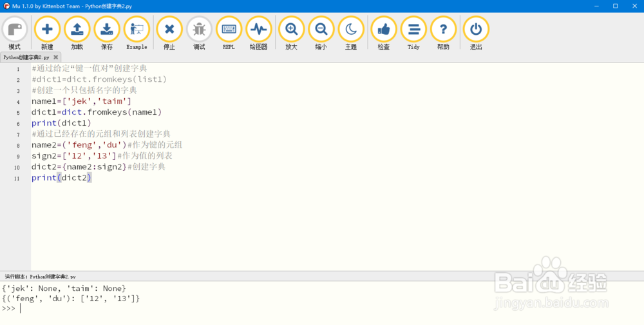Open the plotter with 绘图器

click(259, 34)
